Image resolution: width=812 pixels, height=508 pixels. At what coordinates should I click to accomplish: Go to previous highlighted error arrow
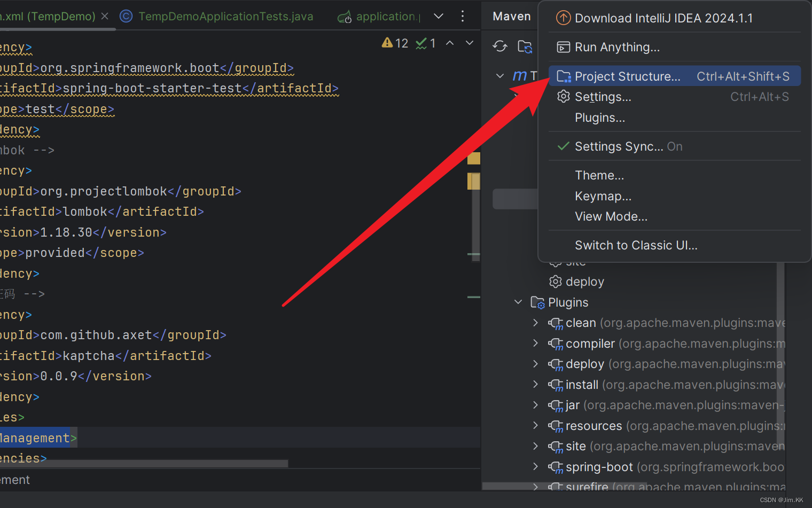[450, 43]
